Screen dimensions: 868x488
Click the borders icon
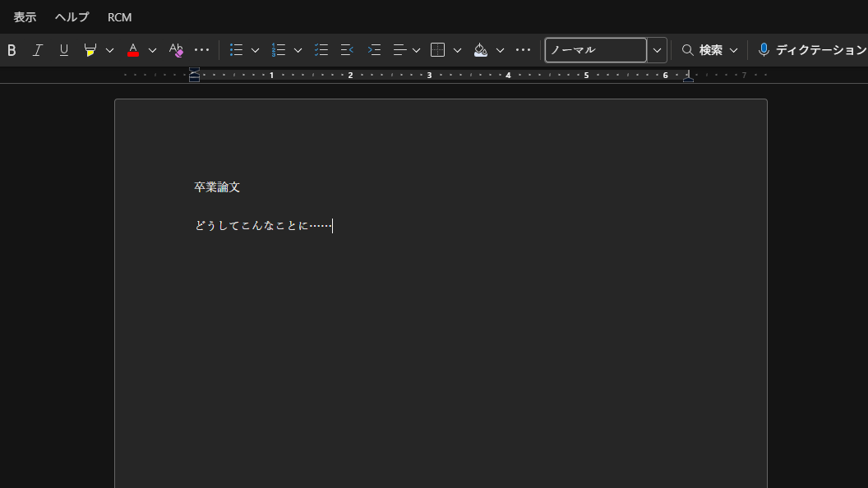pos(438,50)
